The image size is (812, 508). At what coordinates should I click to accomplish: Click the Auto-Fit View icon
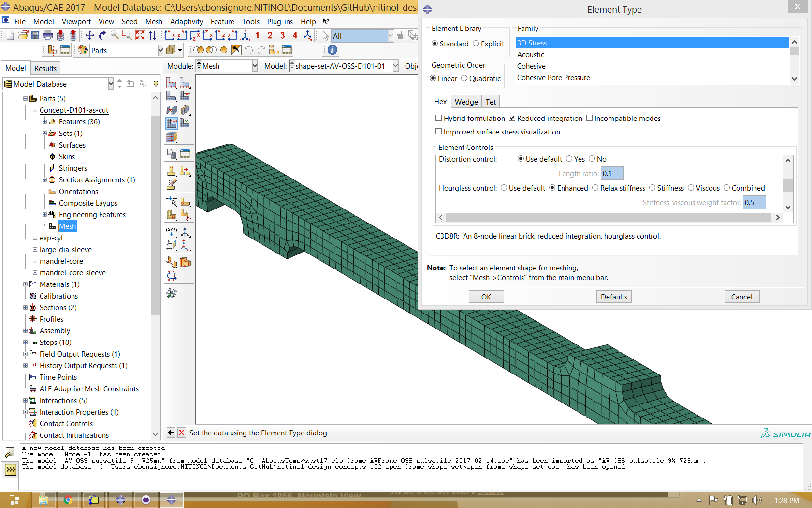140,35
